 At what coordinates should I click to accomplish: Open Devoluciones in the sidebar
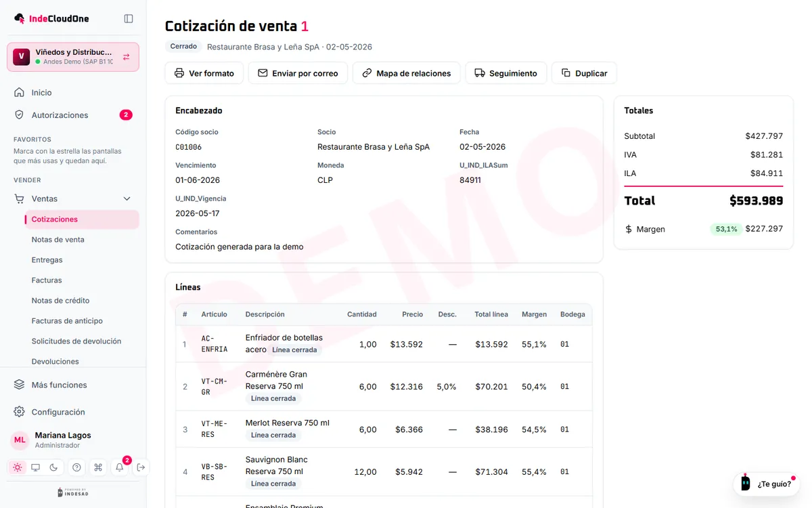click(x=81, y=362)
